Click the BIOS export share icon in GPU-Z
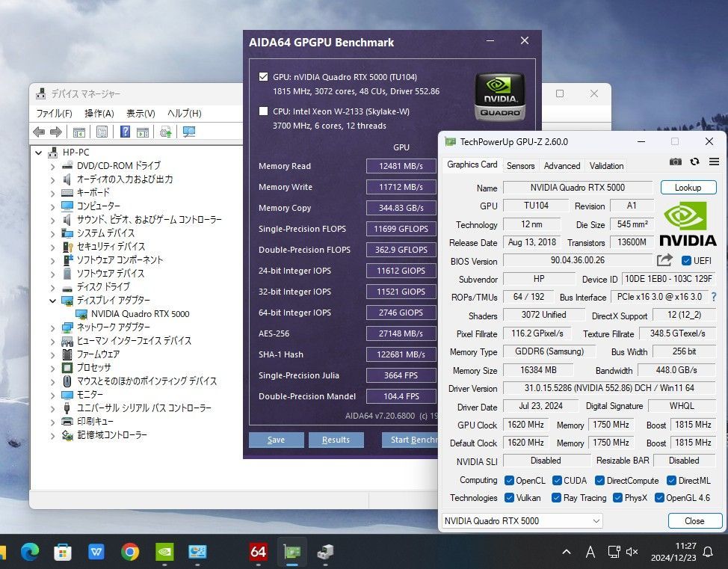This screenshot has width=728, height=569. tap(664, 260)
